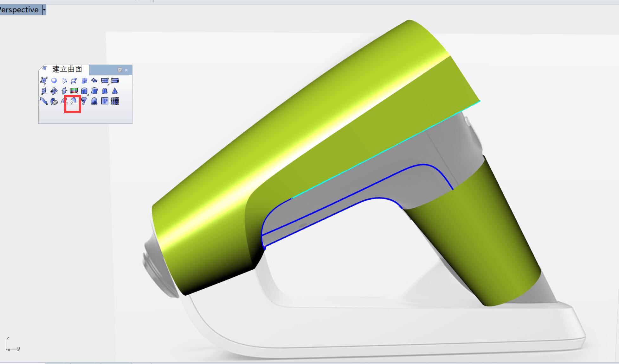The image size is (619, 364).
Task: Select Sweep 1 rail tool
Action: (64, 101)
